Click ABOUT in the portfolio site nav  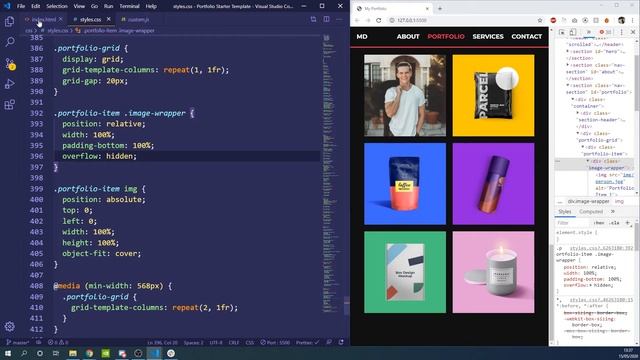[x=408, y=37]
